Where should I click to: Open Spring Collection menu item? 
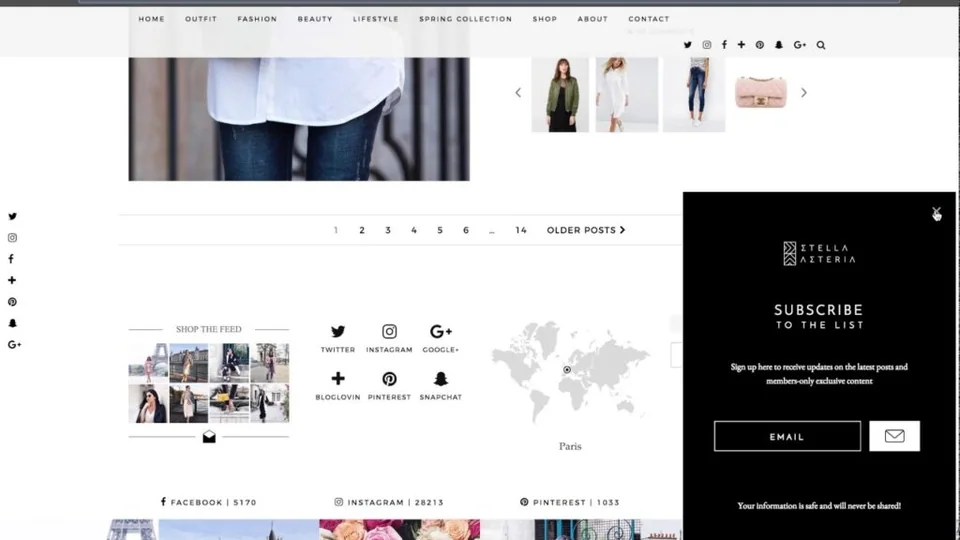pyautogui.click(x=466, y=19)
